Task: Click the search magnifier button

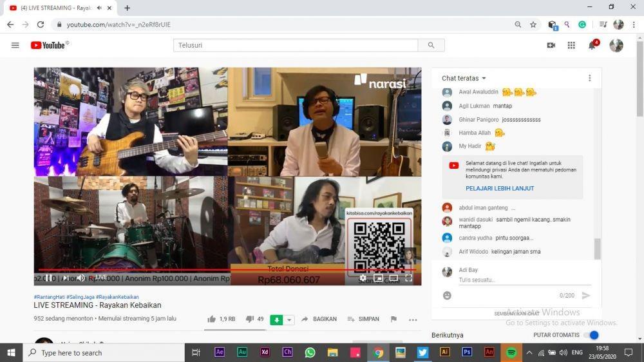Action: [x=431, y=45]
